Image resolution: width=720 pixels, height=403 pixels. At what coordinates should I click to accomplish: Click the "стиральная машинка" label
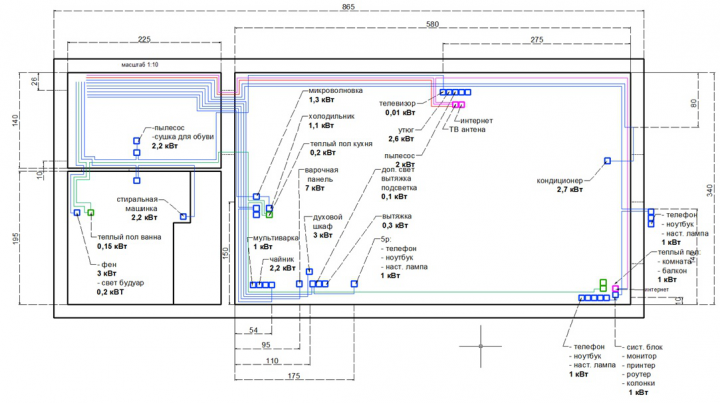[137, 204]
